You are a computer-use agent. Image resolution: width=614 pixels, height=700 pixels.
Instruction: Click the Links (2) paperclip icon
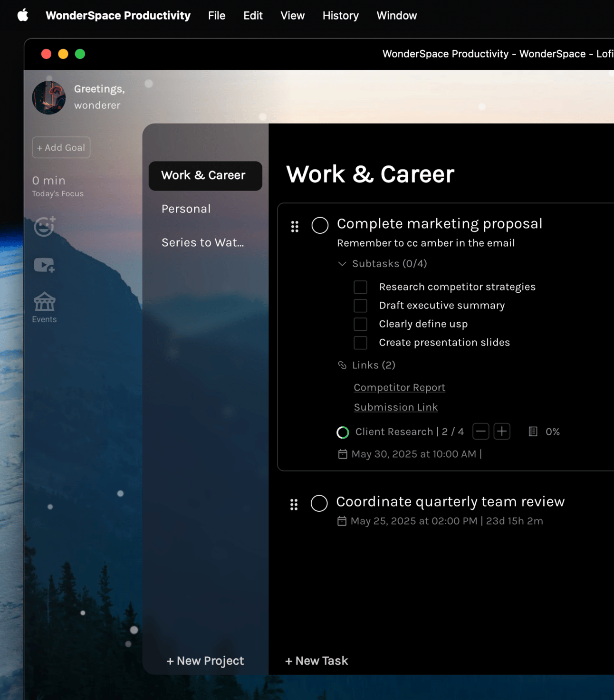point(342,365)
